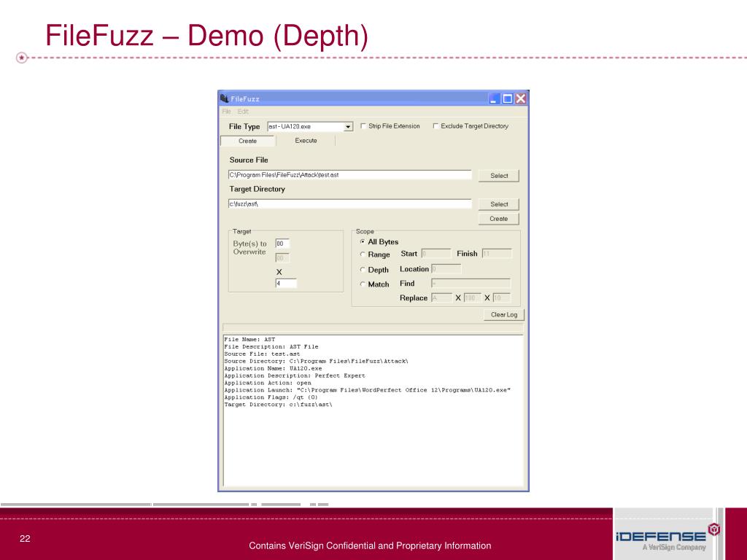Viewport: 747px width, 560px height.
Task: Click the Target Directory path field
Action: (x=349, y=204)
